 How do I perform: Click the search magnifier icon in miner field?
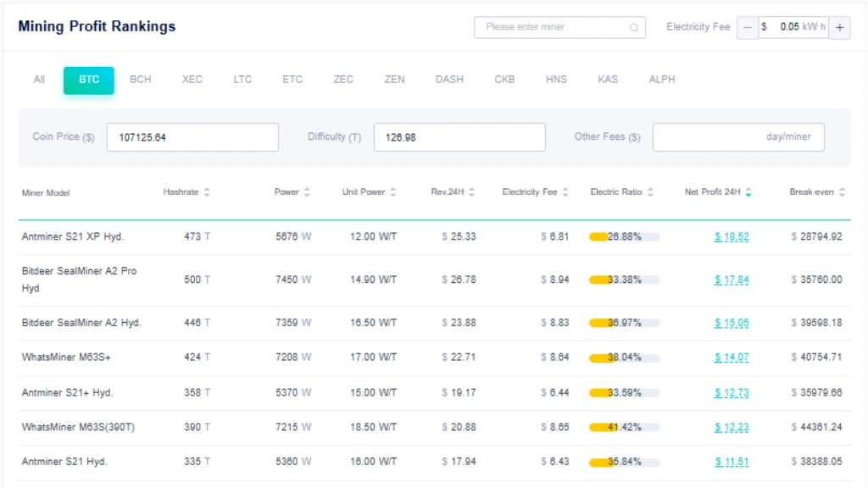634,27
